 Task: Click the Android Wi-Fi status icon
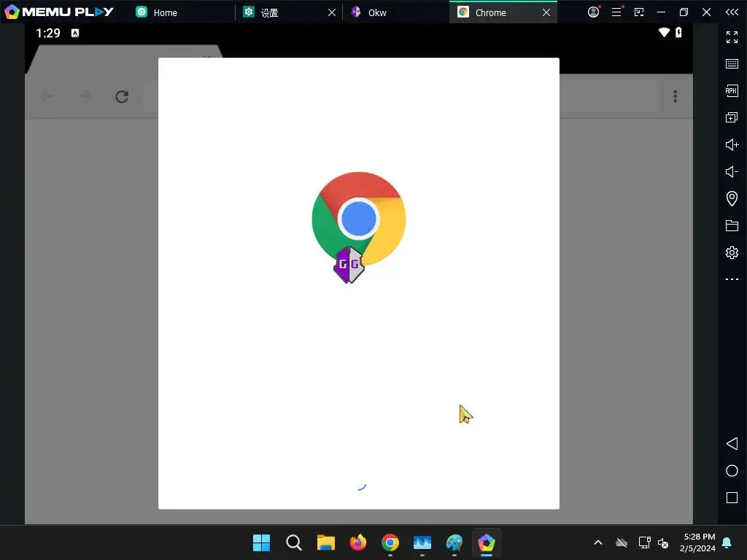click(x=664, y=32)
